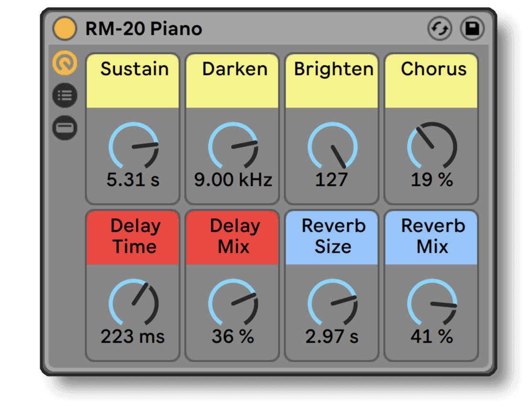This screenshot has height=411, width=532.
Task: Show the Chain List view
Action: [x=65, y=96]
